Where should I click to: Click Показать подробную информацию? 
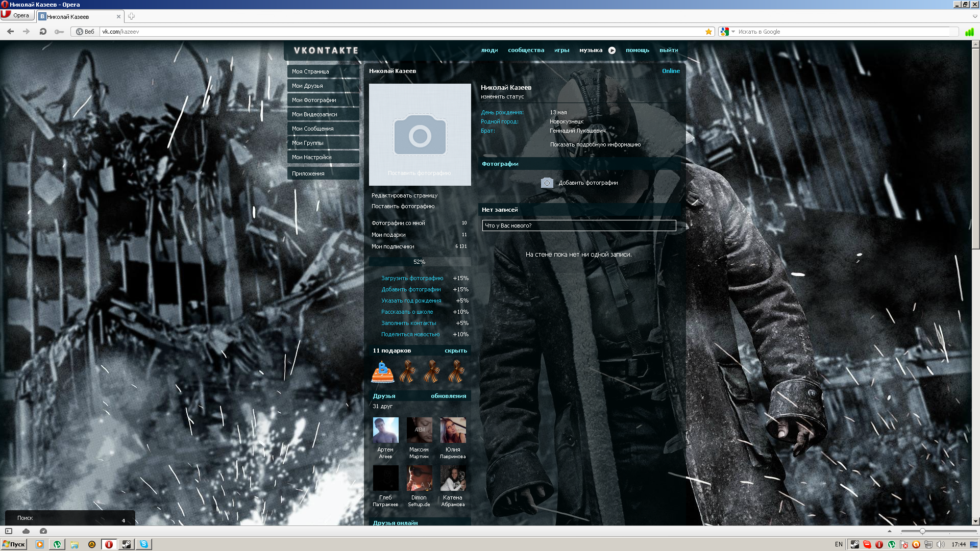tap(595, 144)
